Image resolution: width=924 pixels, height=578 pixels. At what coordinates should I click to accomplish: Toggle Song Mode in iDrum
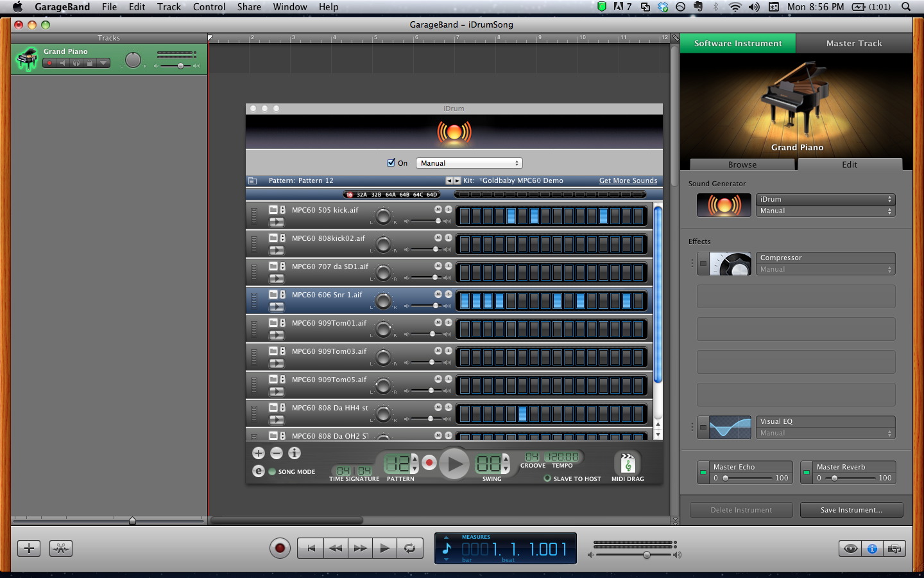pos(272,472)
